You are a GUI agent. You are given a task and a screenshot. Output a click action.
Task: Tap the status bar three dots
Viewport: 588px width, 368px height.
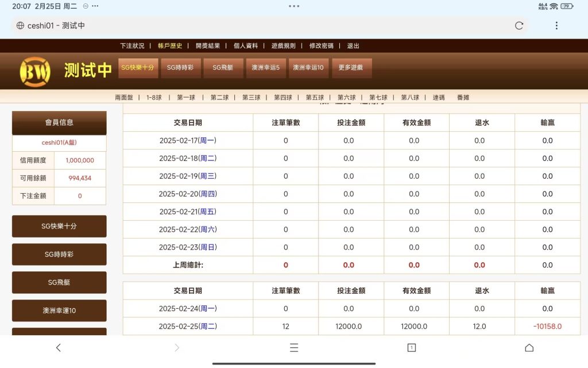95,6
